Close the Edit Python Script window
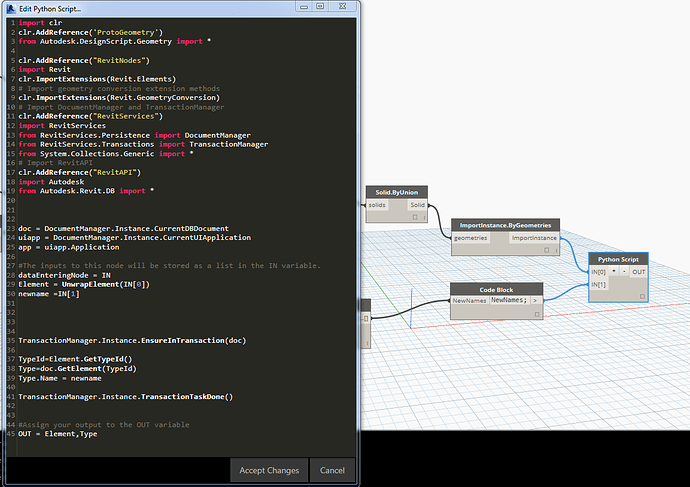 click(x=340, y=8)
